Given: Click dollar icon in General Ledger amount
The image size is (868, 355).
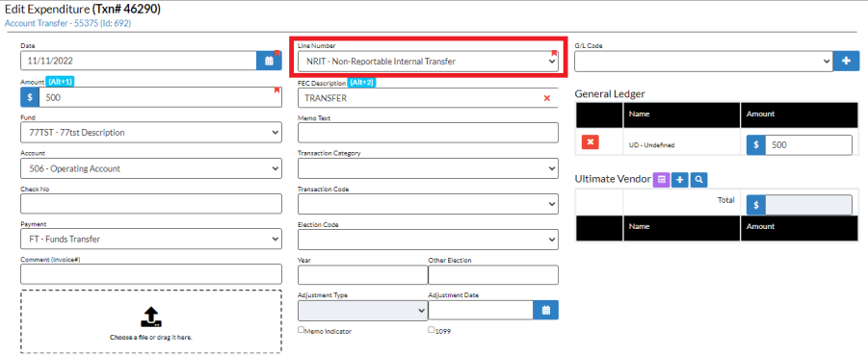Looking at the screenshot, I should (756, 145).
